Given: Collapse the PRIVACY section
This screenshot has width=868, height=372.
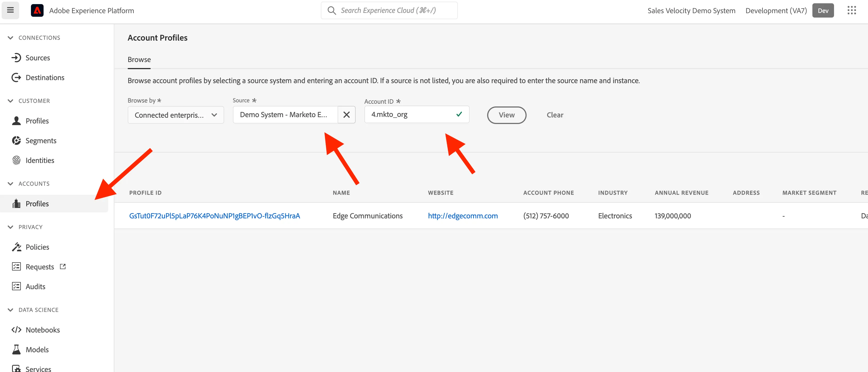Looking at the screenshot, I should pyautogui.click(x=10, y=227).
